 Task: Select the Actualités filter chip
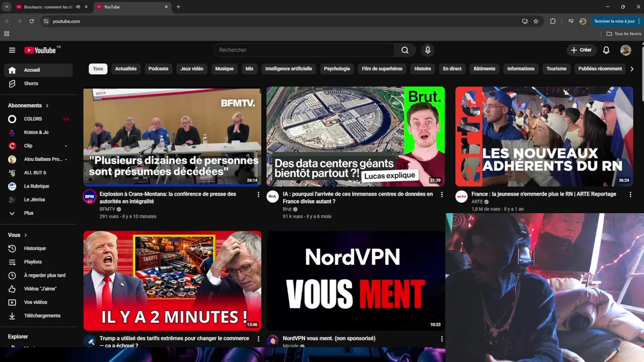point(126,69)
